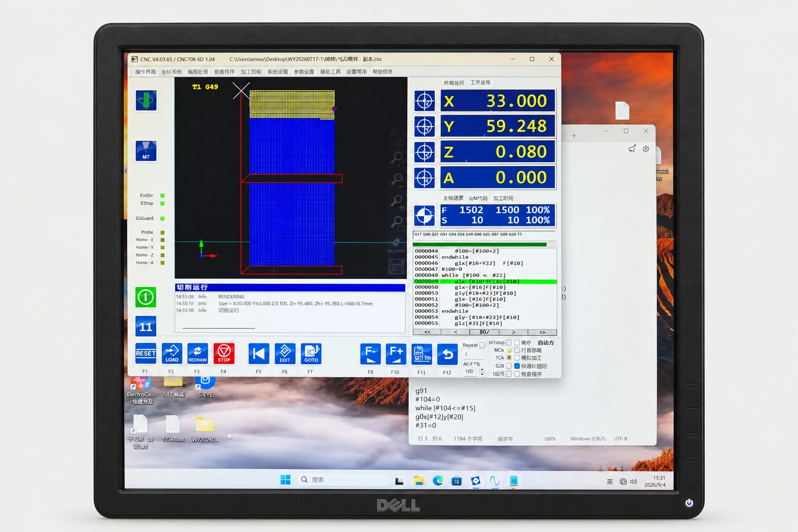Screen dimensions: 798x532
Task: Click the RESET button
Action: [145, 353]
